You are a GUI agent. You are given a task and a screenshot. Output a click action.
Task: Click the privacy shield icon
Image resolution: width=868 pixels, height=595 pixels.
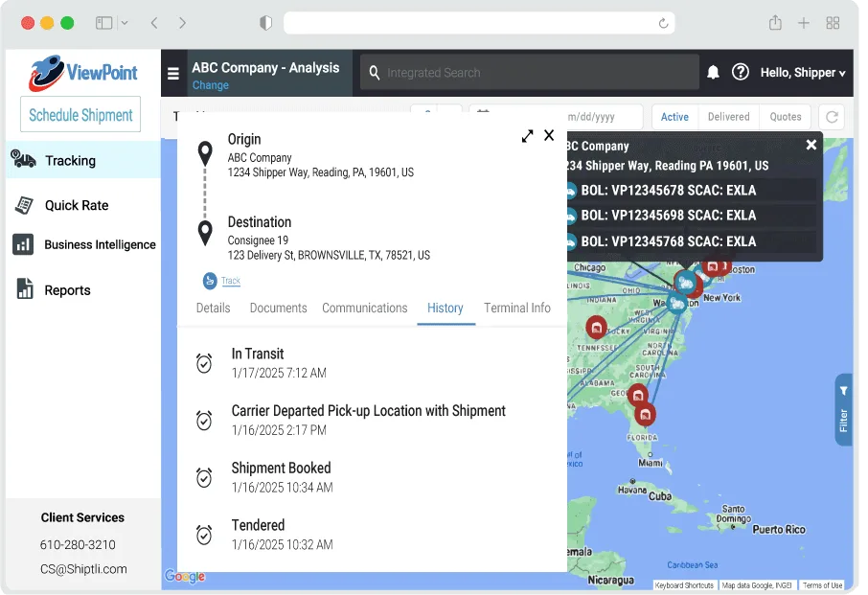coord(265,23)
